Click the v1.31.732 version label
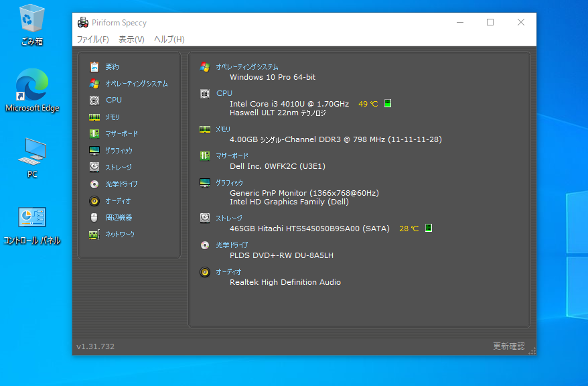588x386 pixels. click(x=95, y=346)
